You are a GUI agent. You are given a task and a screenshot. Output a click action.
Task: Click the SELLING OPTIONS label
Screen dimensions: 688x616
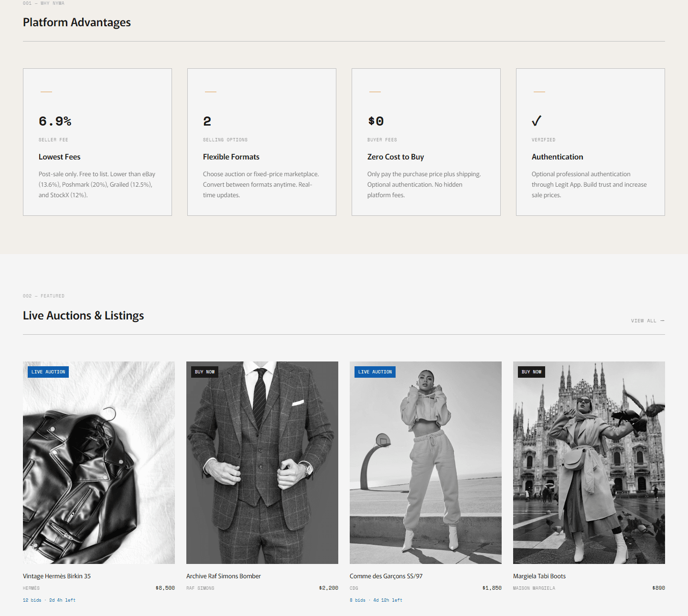[226, 140]
